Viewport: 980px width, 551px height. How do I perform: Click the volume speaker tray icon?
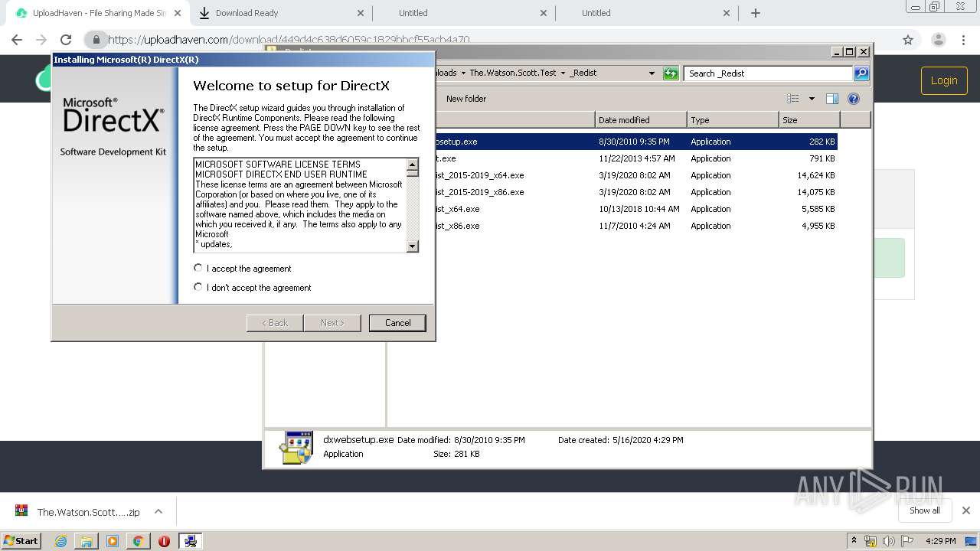coord(888,541)
